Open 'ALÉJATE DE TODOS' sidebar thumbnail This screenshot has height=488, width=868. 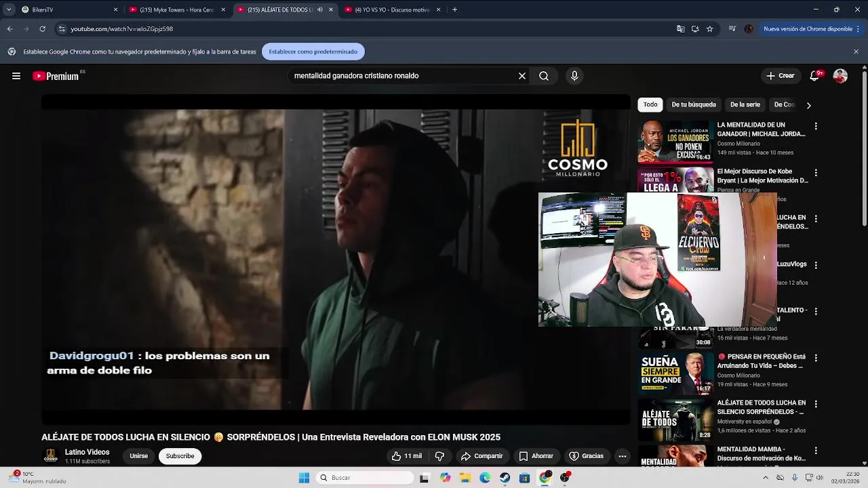675,420
